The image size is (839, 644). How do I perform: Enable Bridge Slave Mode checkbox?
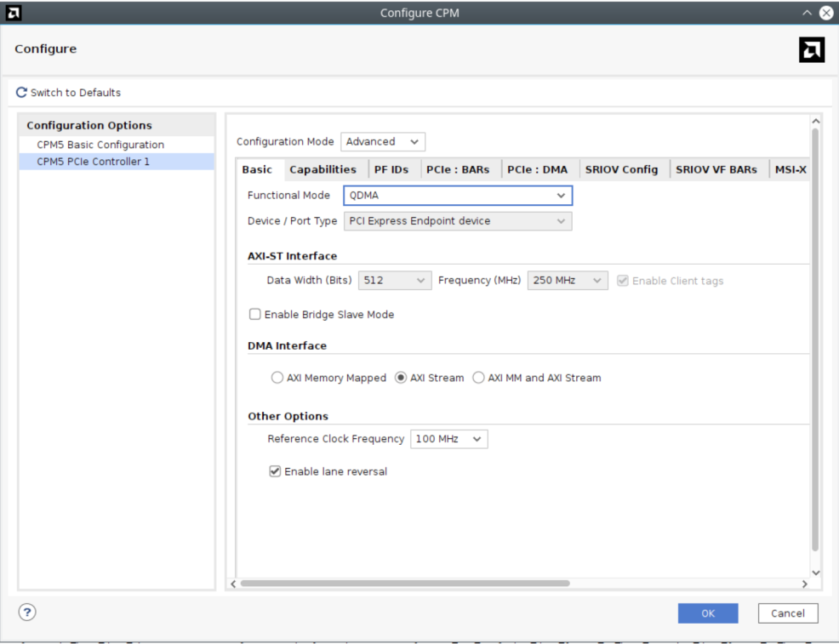click(x=255, y=315)
